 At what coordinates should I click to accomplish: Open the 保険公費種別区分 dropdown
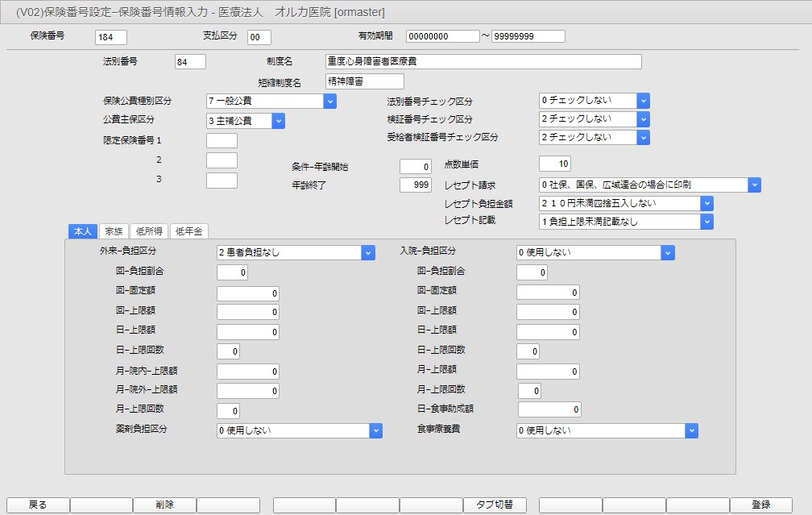pyautogui.click(x=329, y=101)
